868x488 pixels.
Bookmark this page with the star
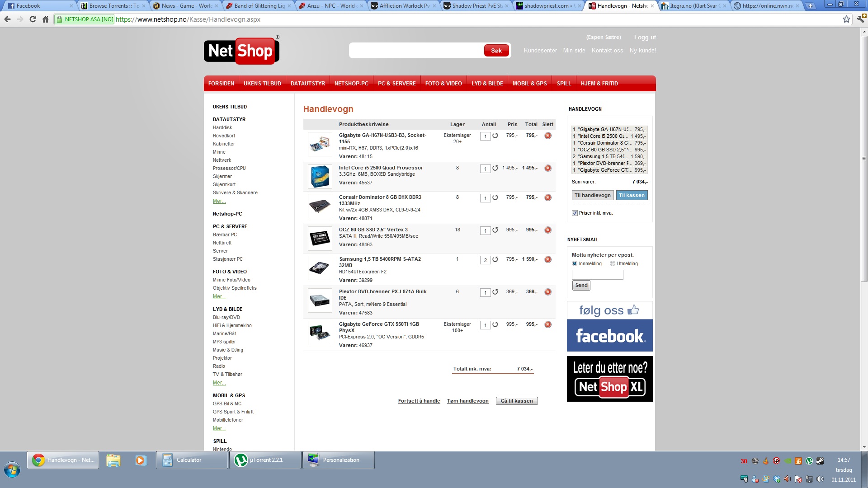pyautogui.click(x=846, y=19)
